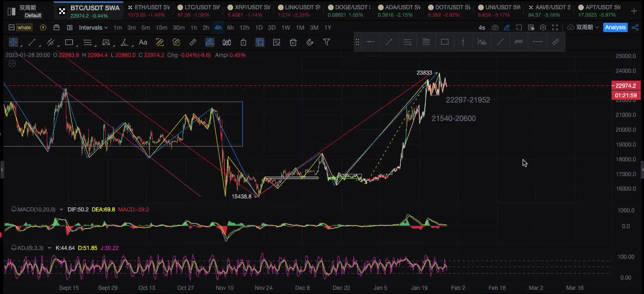
Task: Select the trash delete drawings icon
Action: point(293,43)
